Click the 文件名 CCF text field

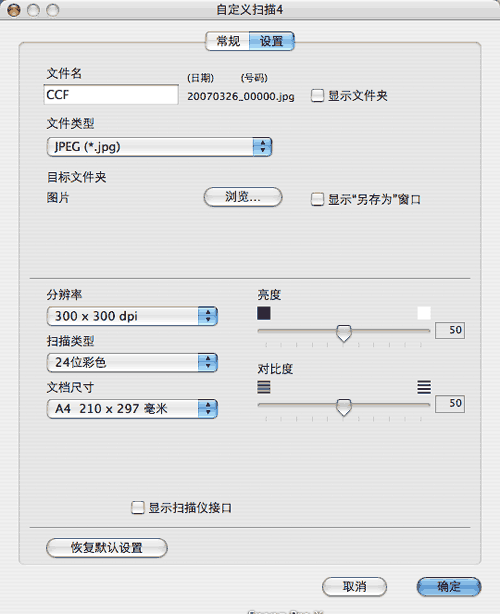[111, 94]
